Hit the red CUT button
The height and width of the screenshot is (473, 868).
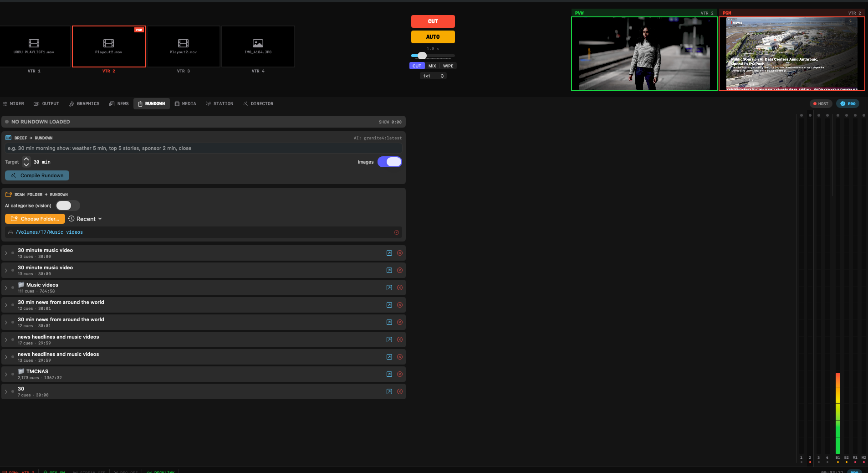coord(433,21)
